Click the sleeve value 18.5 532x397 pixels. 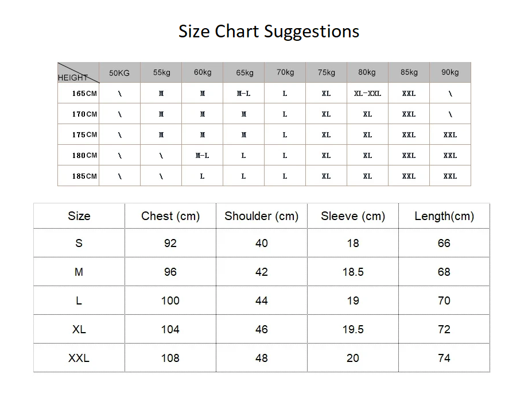[x=353, y=272]
